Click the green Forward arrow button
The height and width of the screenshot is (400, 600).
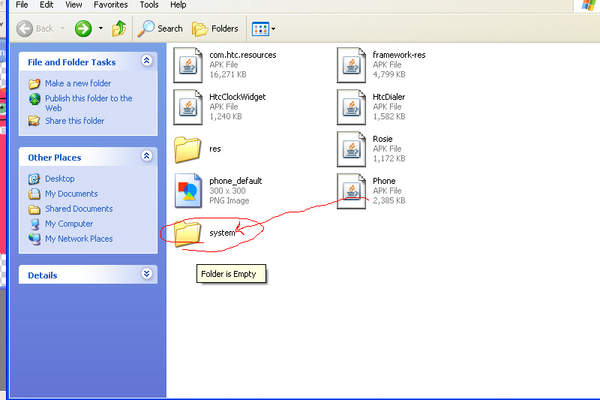[x=83, y=29]
